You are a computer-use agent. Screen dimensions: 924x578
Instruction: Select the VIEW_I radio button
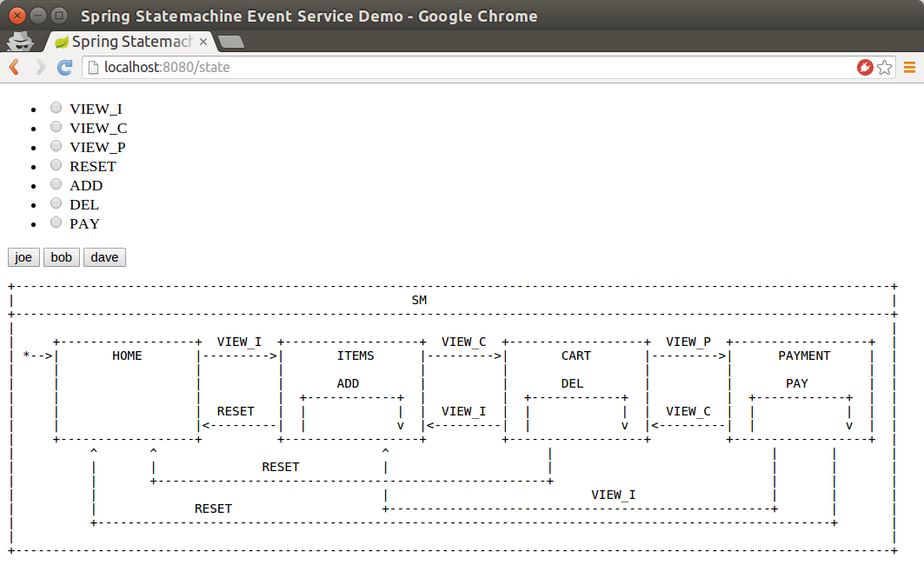(56, 108)
